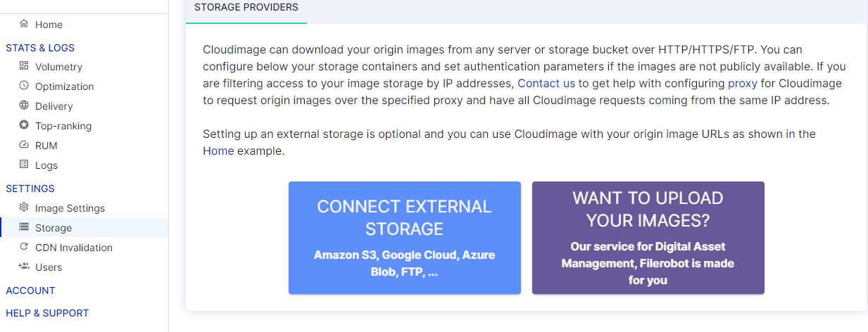
Task: Click the Volumetry grid icon
Action: 25,66
